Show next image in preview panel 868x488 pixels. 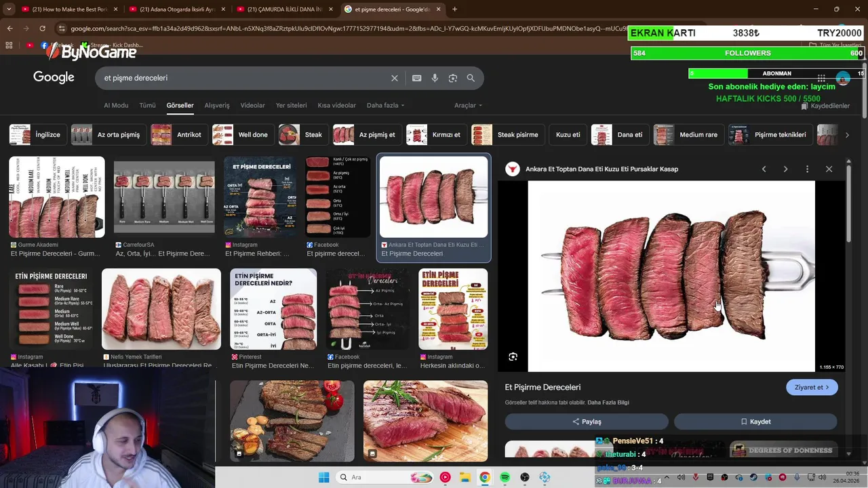(785, 169)
